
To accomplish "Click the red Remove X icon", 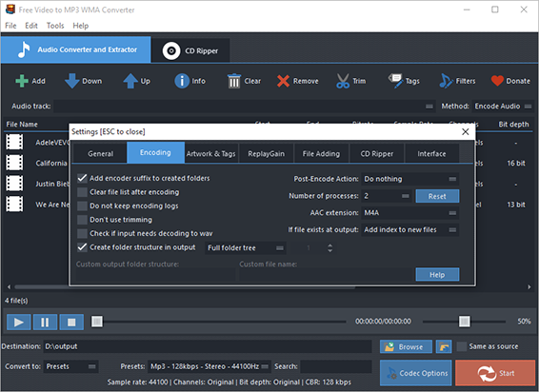I will tap(283, 81).
